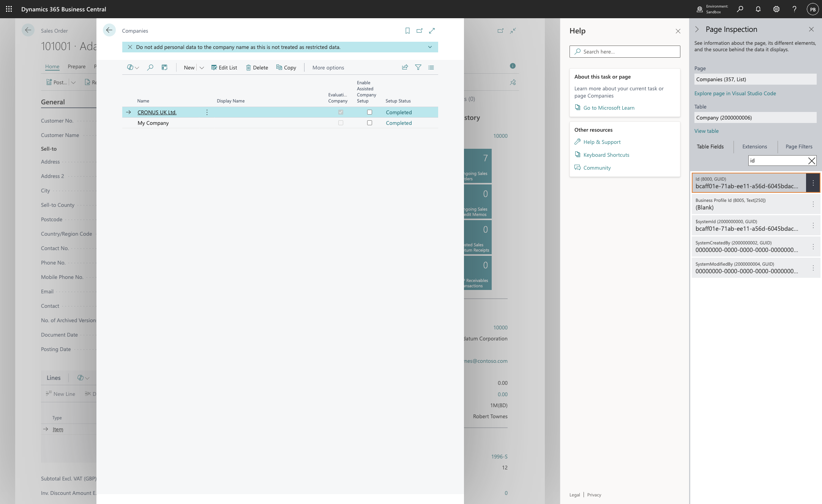Screen dimensions: 822x504
Task: Open Go to Microsoft Learn link
Action: click(609, 108)
